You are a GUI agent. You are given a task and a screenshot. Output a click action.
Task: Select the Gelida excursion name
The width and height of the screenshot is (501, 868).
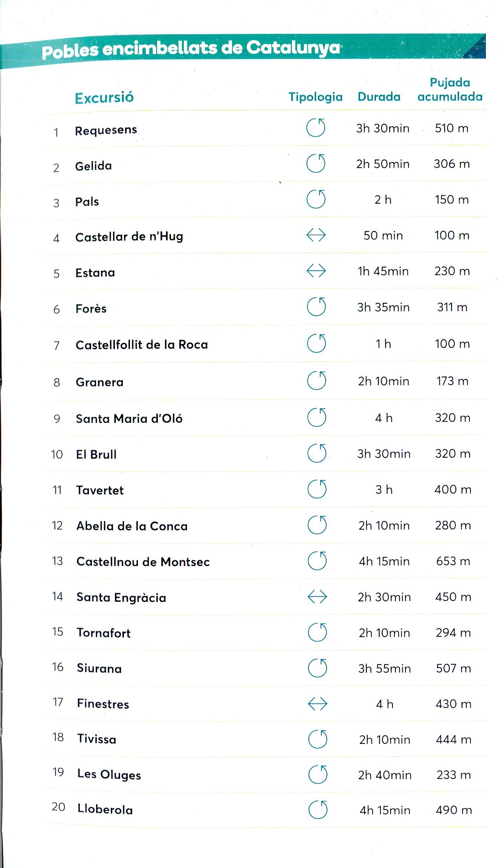(93, 166)
